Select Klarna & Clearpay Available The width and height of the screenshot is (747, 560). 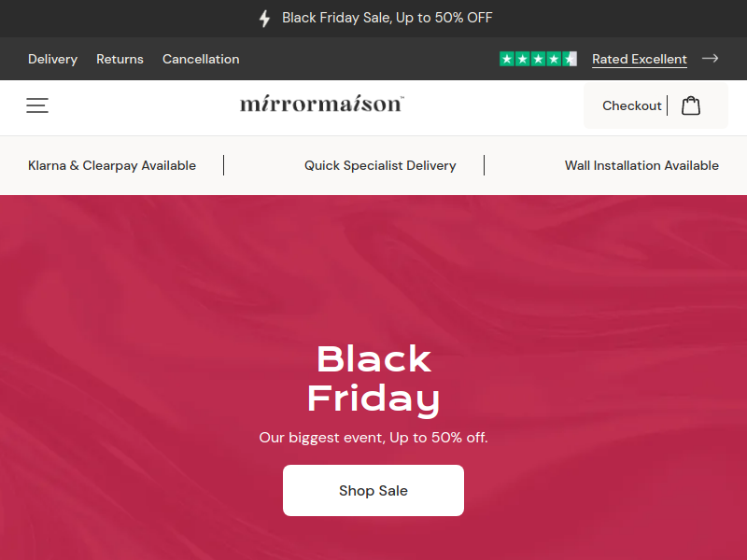point(112,166)
